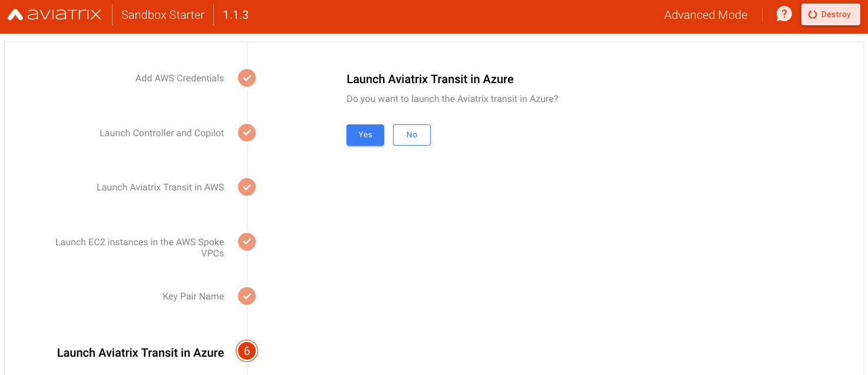Open the Launch Aviatrix Transit in AWS label
868x375 pixels.
pyautogui.click(x=160, y=187)
